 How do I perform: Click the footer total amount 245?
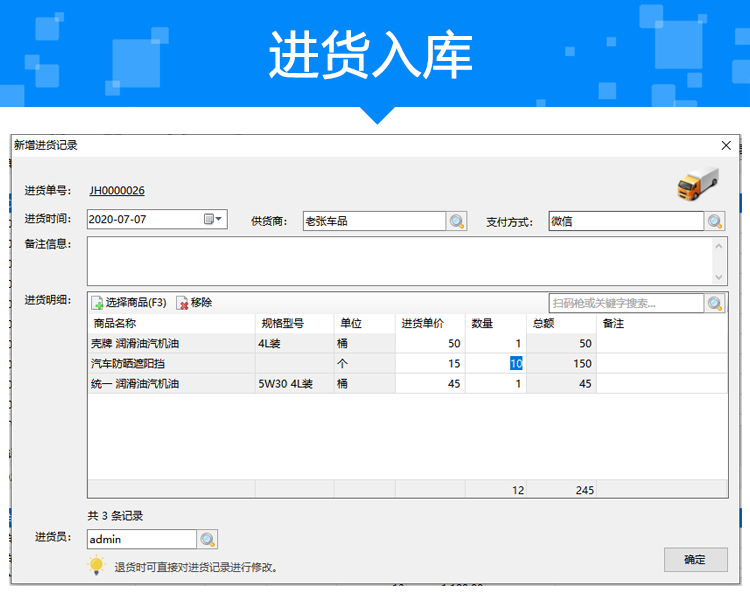point(562,490)
